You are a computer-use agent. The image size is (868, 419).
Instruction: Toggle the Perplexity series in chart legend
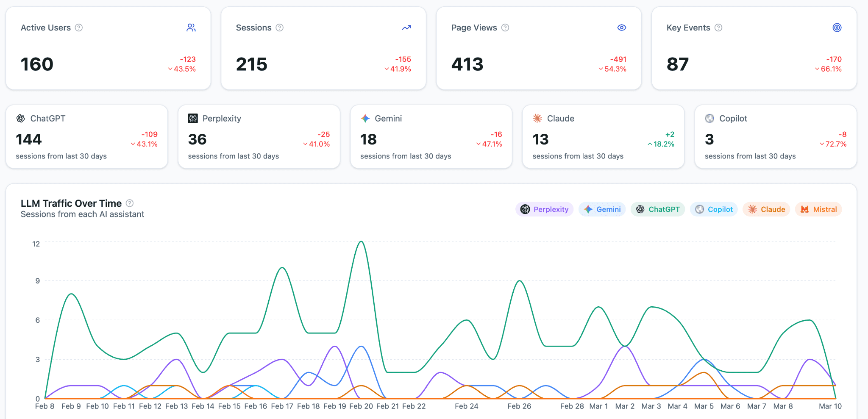tap(545, 209)
